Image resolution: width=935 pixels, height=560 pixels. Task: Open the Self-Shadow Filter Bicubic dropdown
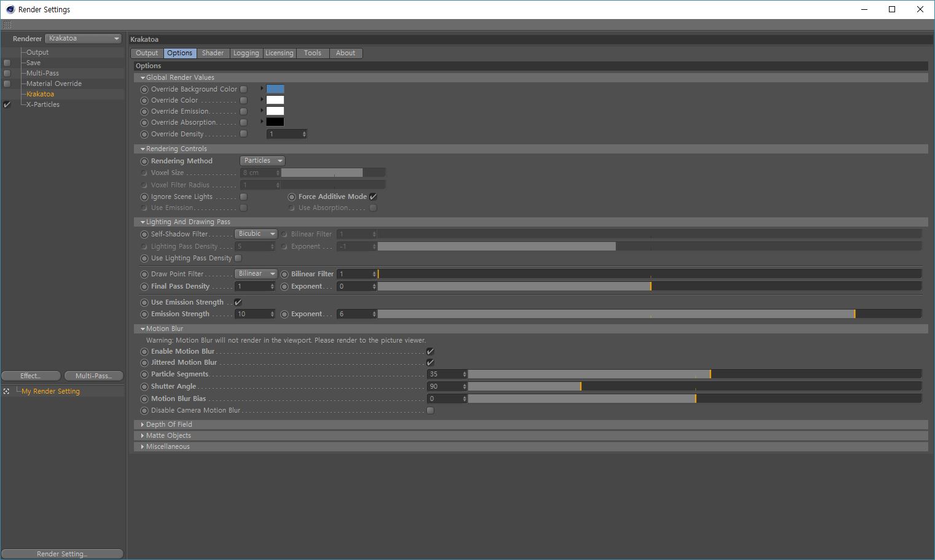pos(256,234)
